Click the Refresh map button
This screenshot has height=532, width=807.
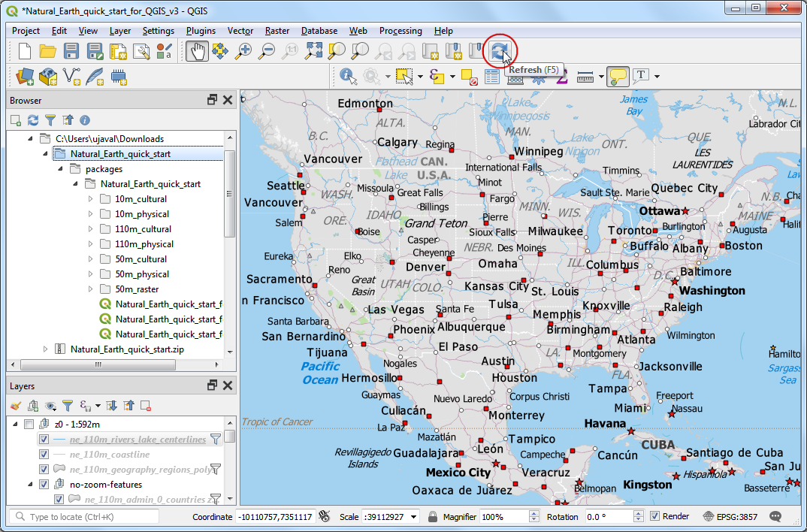coord(498,51)
